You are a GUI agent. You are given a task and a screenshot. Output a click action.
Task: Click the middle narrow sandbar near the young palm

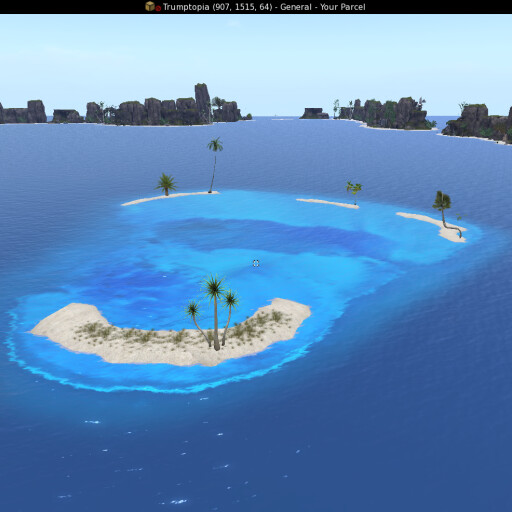click(x=328, y=203)
